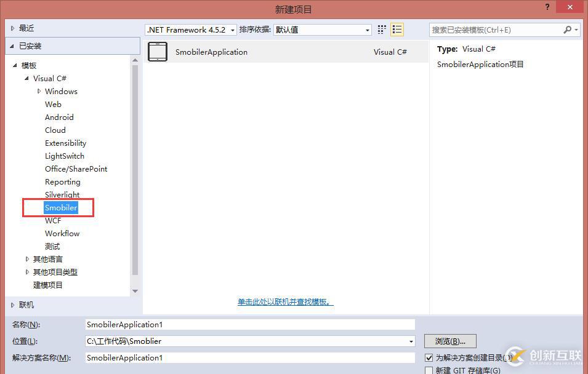Expand the 其他项目类型 node
The image size is (588, 374).
click(x=27, y=272)
